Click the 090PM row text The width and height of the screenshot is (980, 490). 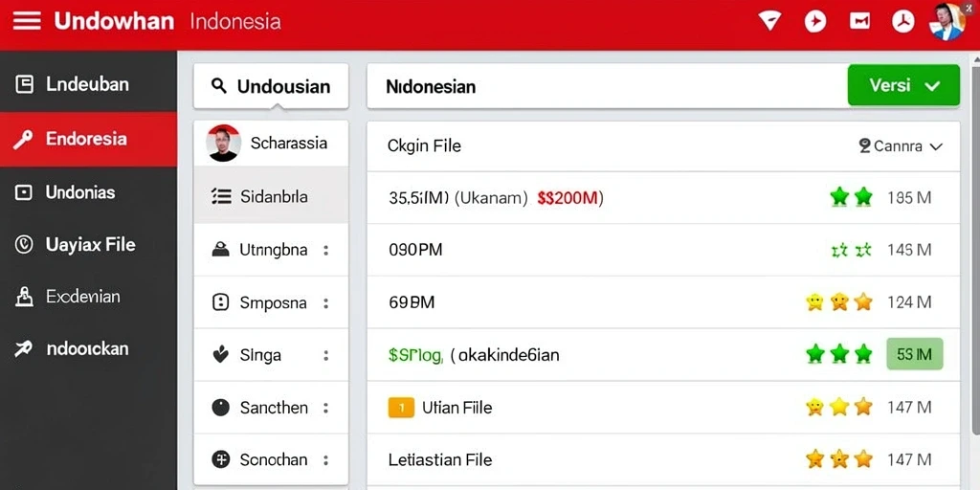pos(415,250)
